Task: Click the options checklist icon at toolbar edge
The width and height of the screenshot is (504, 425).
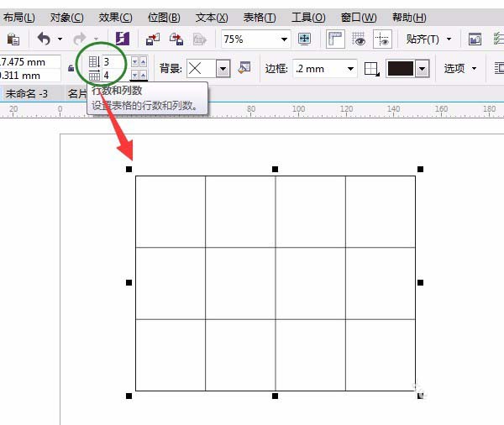Action: pyautogui.click(x=498, y=39)
